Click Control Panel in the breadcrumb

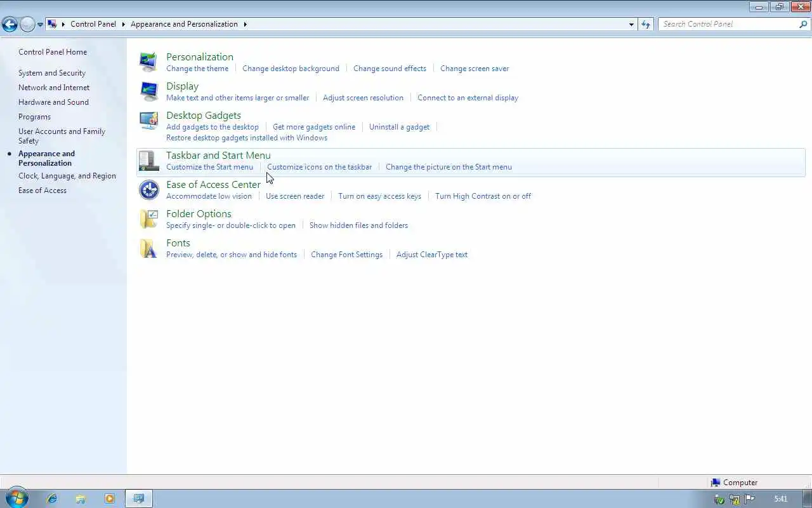pyautogui.click(x=93, y=24)
